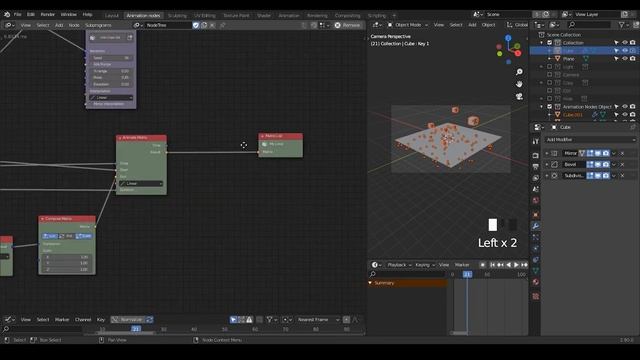The height and width of the screenshot is (360, 640).
Task: Enable the Camera collection checkbox
Action: pos(549,75)
